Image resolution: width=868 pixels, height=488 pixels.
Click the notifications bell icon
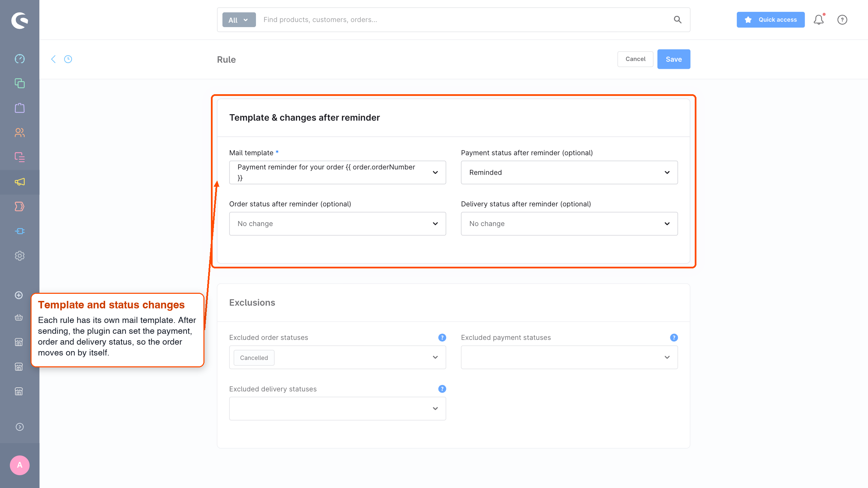[819, 20]
